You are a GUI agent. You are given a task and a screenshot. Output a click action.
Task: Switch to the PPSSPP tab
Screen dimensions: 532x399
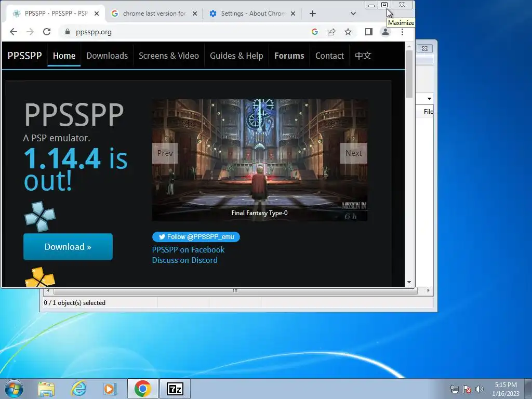click(x=55, y=14)
